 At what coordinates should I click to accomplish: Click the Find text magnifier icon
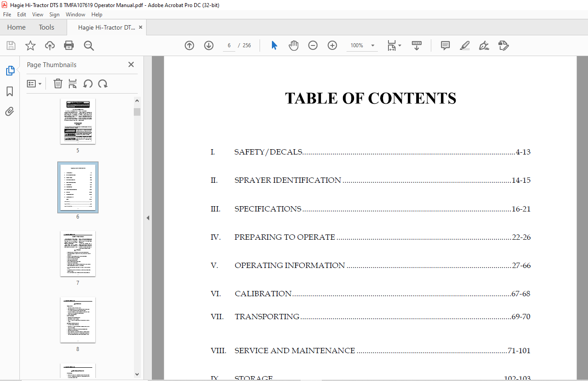(89, 45)
